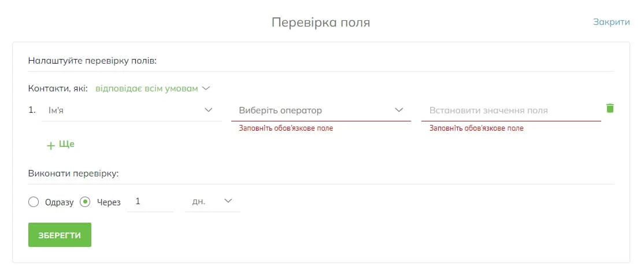This screenshot has width=644, height=277.
Task: Click the error message under operator dropdown
Action: (286, 128)
